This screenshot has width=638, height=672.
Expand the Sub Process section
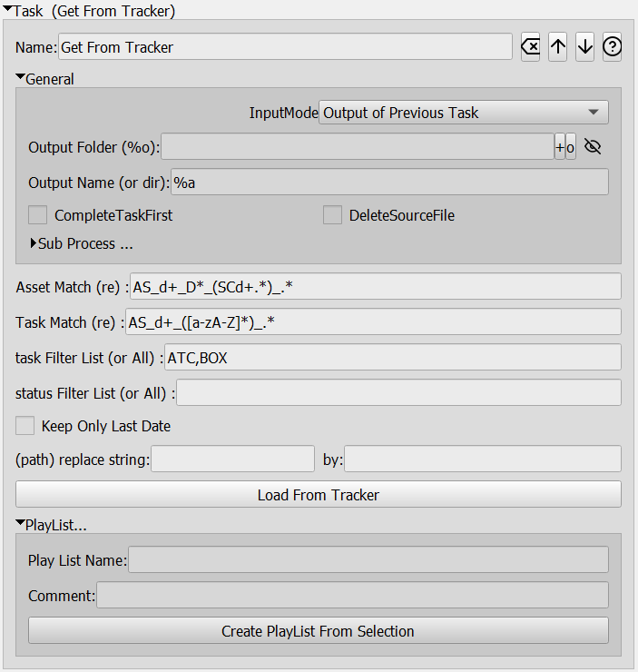point(34,243)
